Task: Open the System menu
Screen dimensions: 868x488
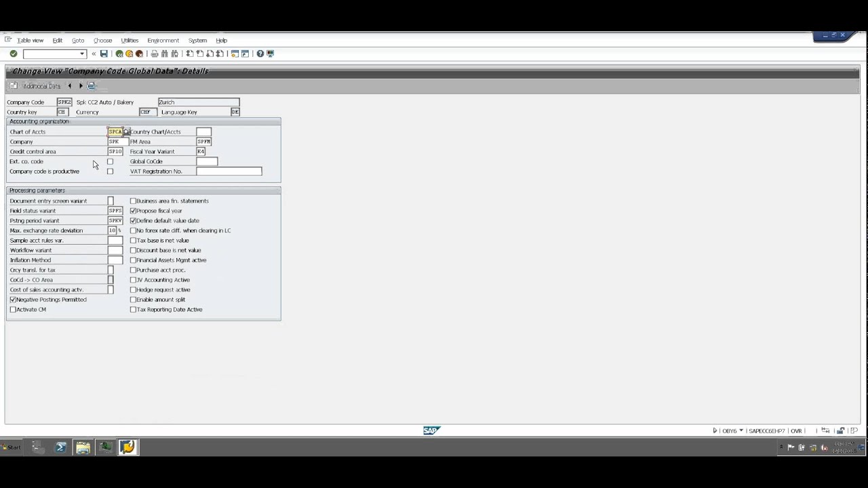Action: point(197,41)
